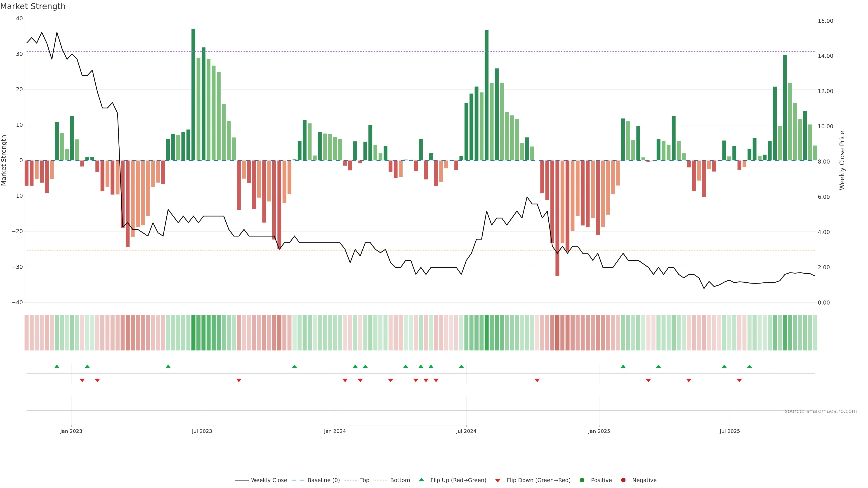Click the flip-up triangle just before Jul 2024

[461, 366]
